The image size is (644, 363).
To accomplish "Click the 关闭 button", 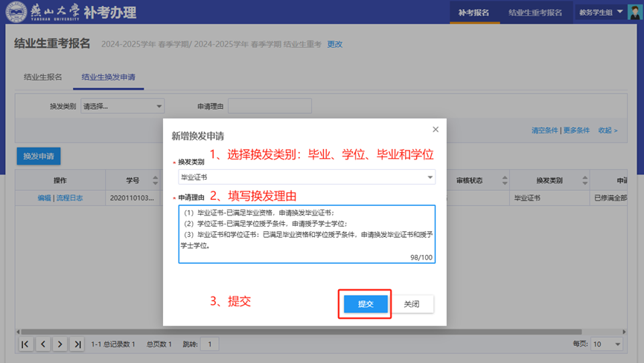I will (412, 304).
